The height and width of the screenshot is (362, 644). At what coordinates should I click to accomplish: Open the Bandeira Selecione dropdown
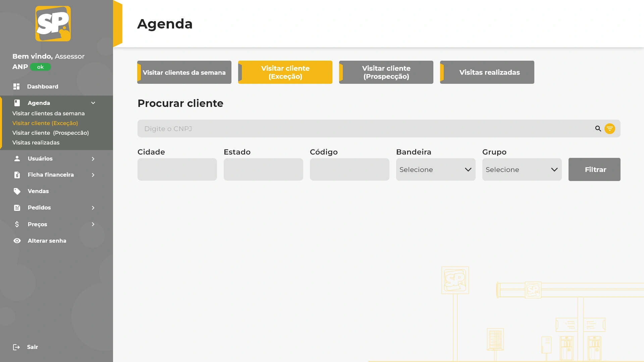[x=435, y=170]
